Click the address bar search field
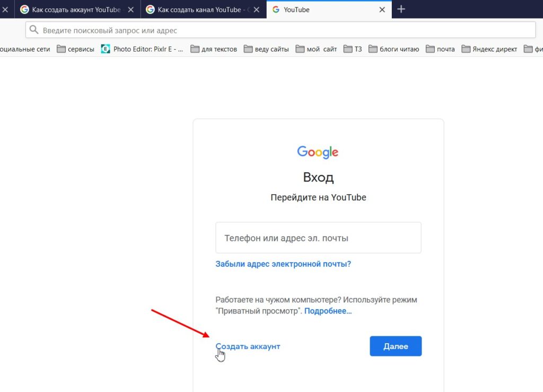 pos(281,30)
